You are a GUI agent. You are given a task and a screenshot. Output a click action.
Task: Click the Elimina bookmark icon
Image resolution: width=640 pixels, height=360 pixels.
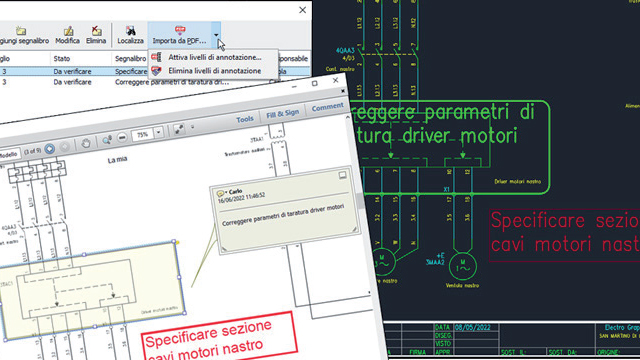click(x=96, y=31)
